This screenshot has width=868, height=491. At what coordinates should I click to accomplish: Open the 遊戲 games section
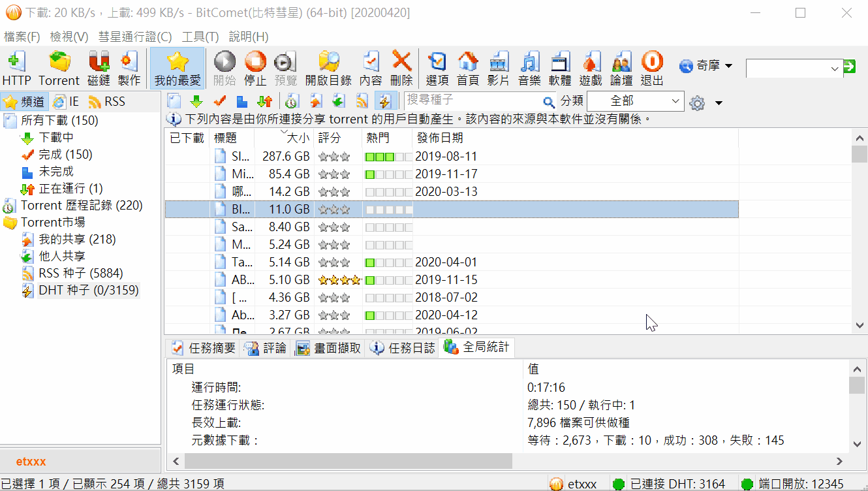(x=591, y=69)
